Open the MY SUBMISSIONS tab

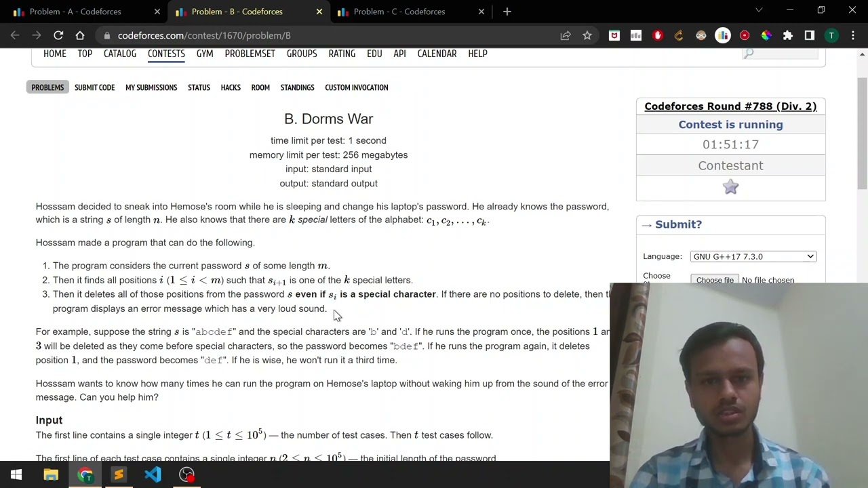(x=151, y=87)
